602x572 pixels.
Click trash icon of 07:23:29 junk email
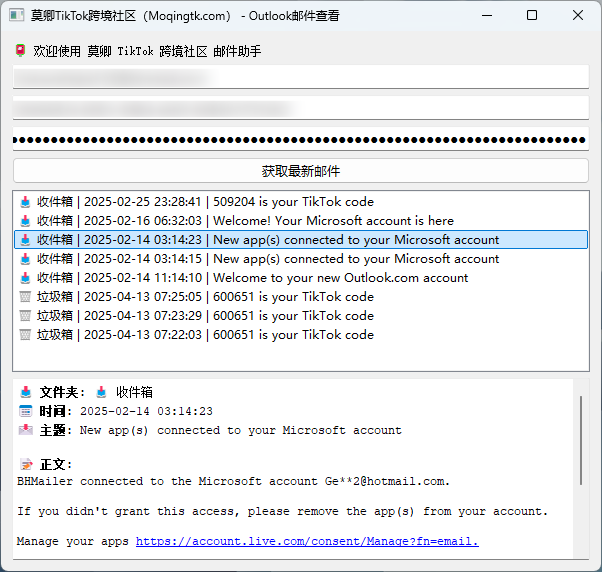click(25, 316)
